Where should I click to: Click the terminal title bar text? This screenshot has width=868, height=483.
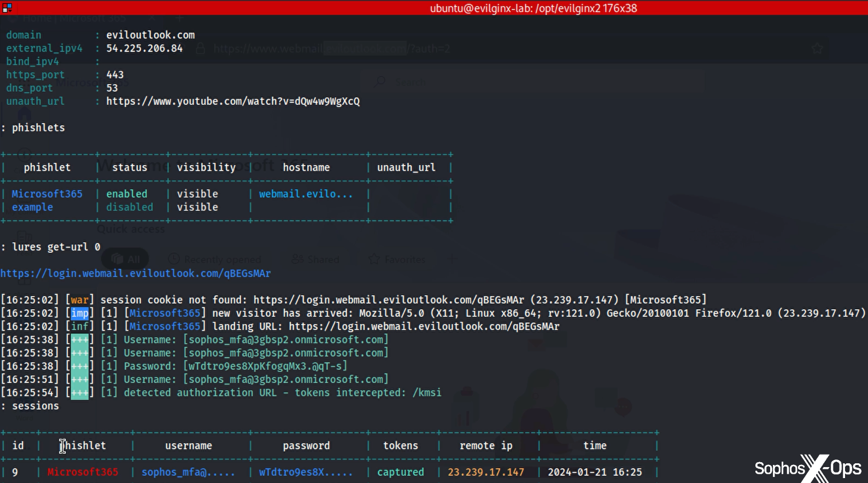pos(533,8)
